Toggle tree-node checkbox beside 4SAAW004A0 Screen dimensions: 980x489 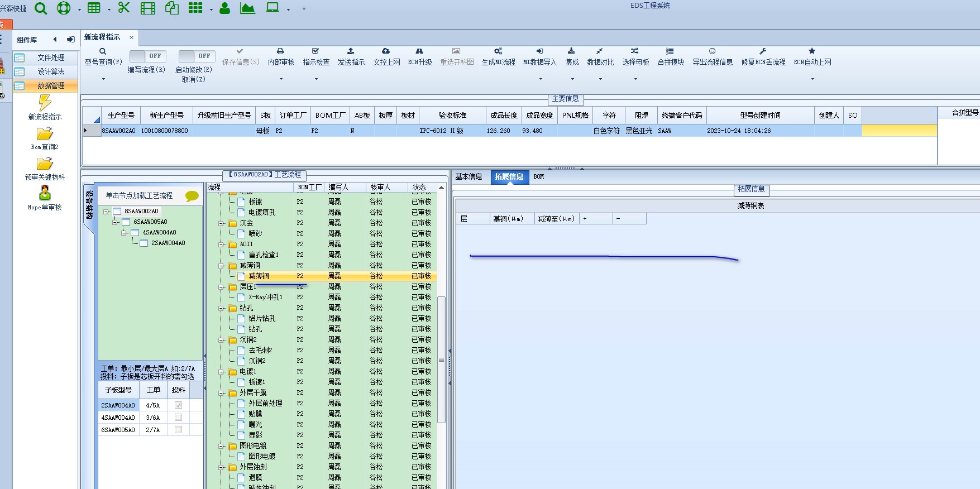(x=135, y=233)
